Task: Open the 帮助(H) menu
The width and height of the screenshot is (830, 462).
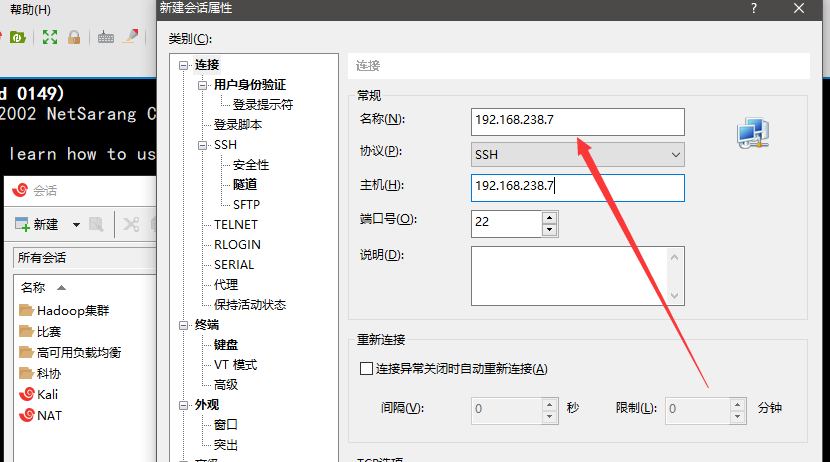Action: (30, 10)
